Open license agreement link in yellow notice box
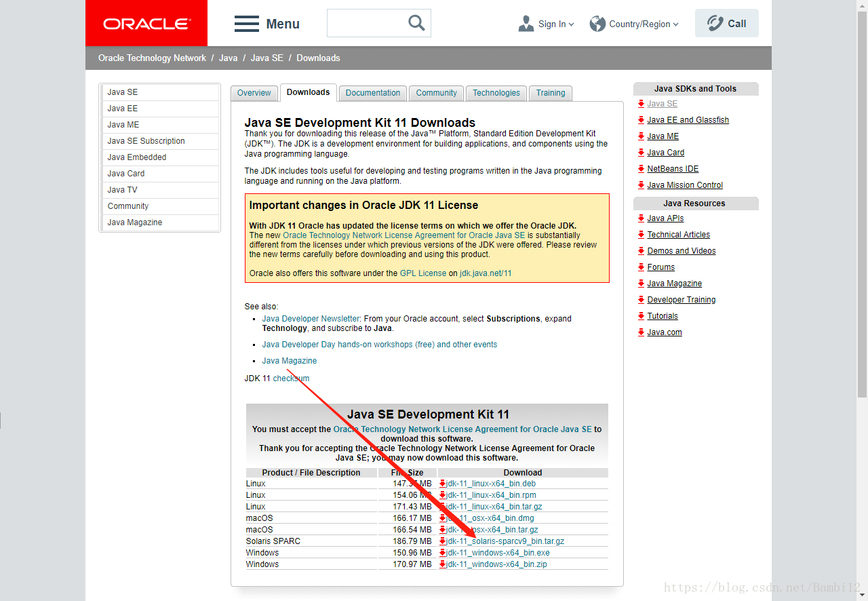 tap(404, 235)
